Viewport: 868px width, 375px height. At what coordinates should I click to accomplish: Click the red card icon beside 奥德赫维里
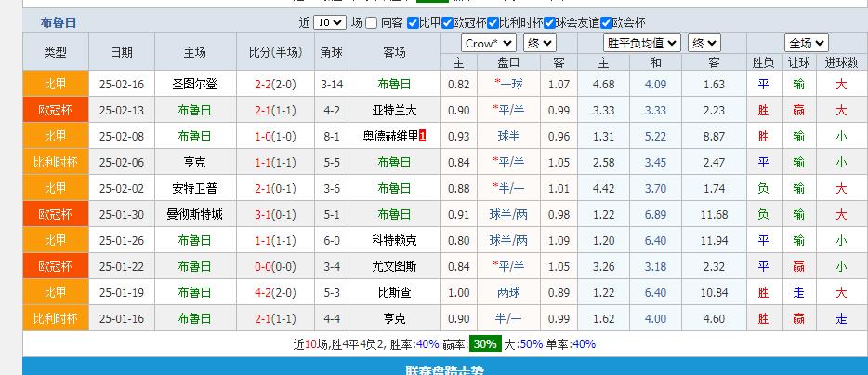click(x=423, y=136)
